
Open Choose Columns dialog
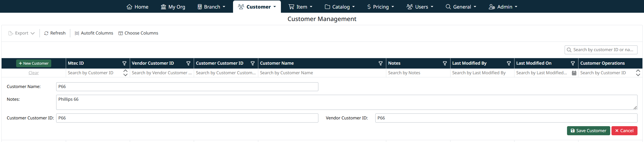[x=138, y=33]
